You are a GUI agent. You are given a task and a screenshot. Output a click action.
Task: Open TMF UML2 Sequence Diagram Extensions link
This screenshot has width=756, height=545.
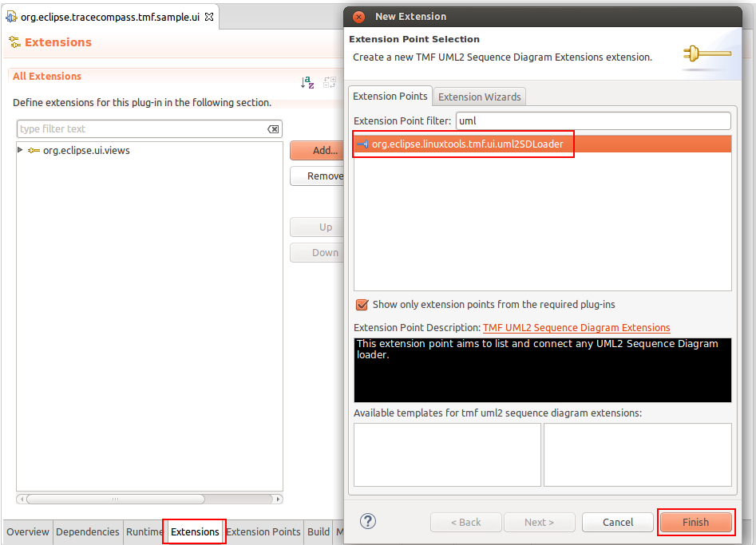click(x=576, y=327)
